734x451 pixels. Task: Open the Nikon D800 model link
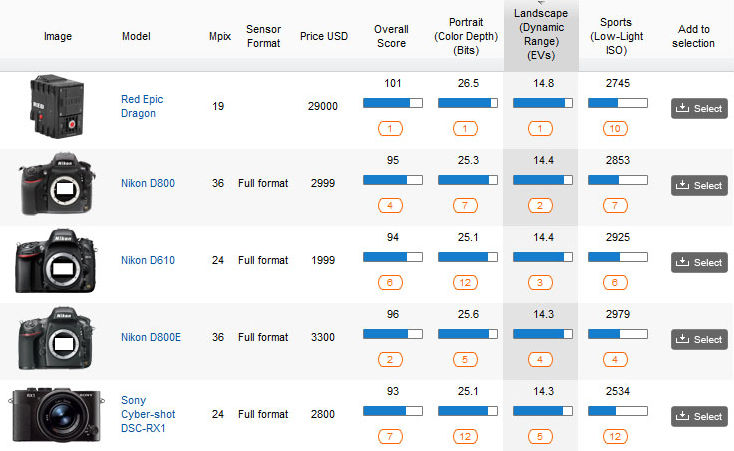click(148, 183)
